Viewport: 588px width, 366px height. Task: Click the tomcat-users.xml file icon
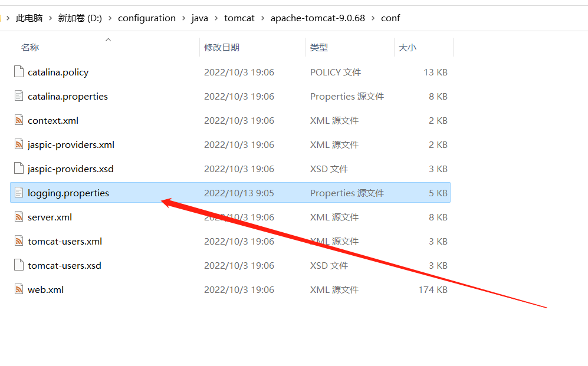[19, 241]
